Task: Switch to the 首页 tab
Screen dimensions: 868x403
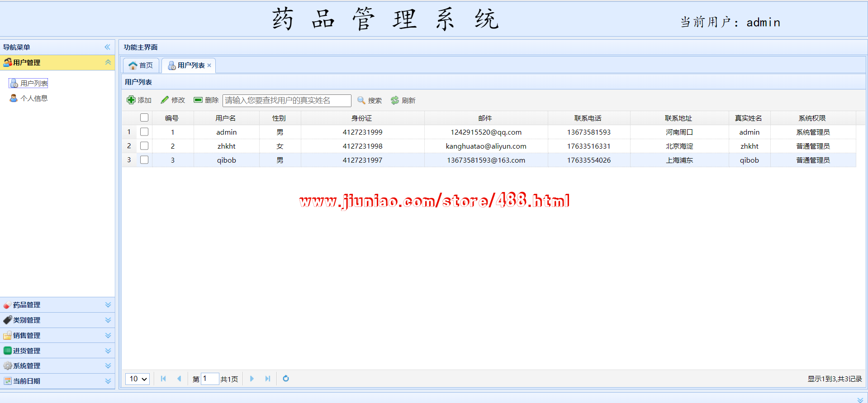Action: 141,66
